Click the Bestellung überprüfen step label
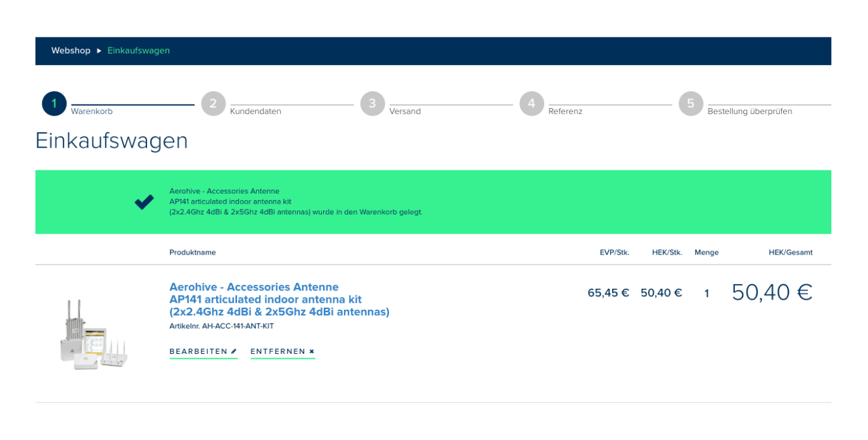Image resolution: width=868 pixels, height=440 pixels. point(750,111)
